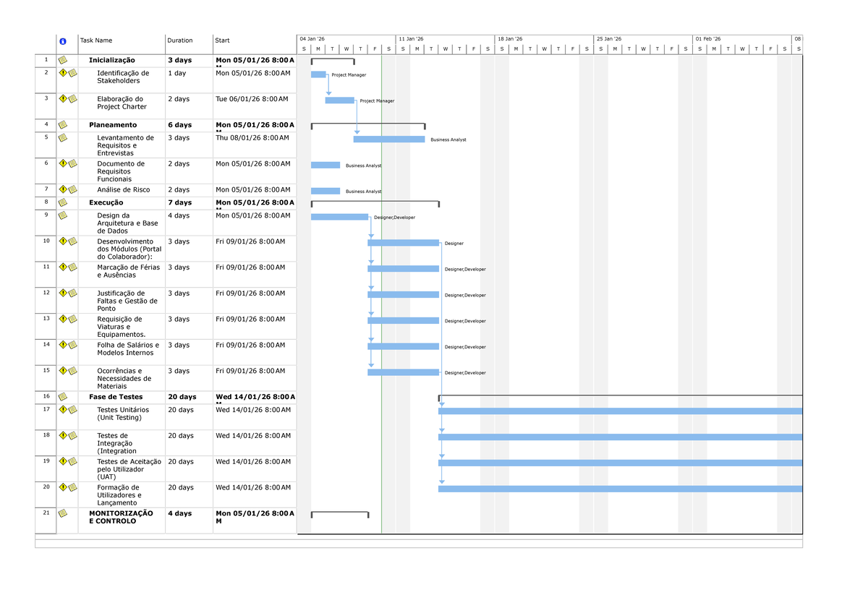The width and height of the screenshot is (868, 613).
Task: Click Testes de Integração task name
Action: (116, 443)
